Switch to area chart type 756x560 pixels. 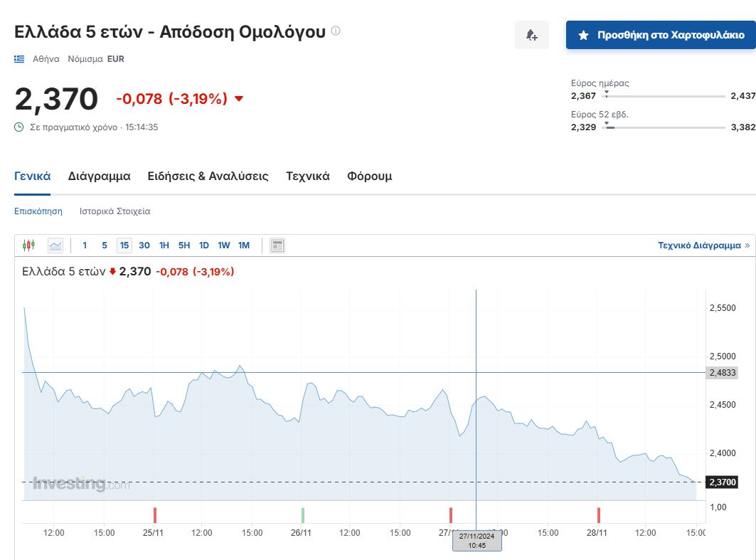tap(55, 245)
